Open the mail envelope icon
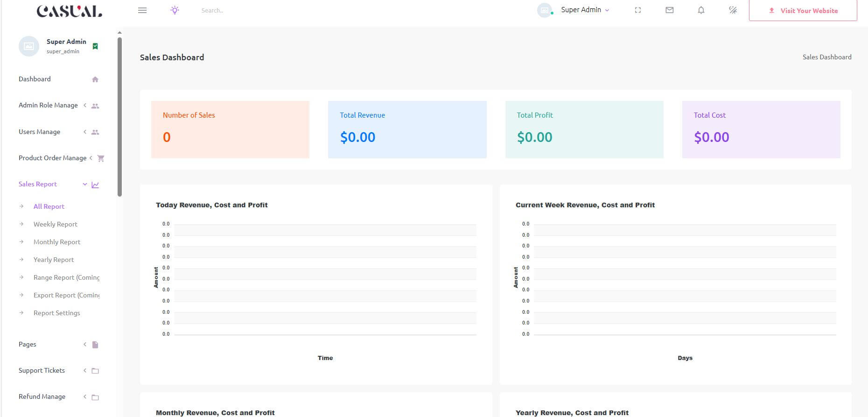868x417 pixels. click(x=669, y=10)
